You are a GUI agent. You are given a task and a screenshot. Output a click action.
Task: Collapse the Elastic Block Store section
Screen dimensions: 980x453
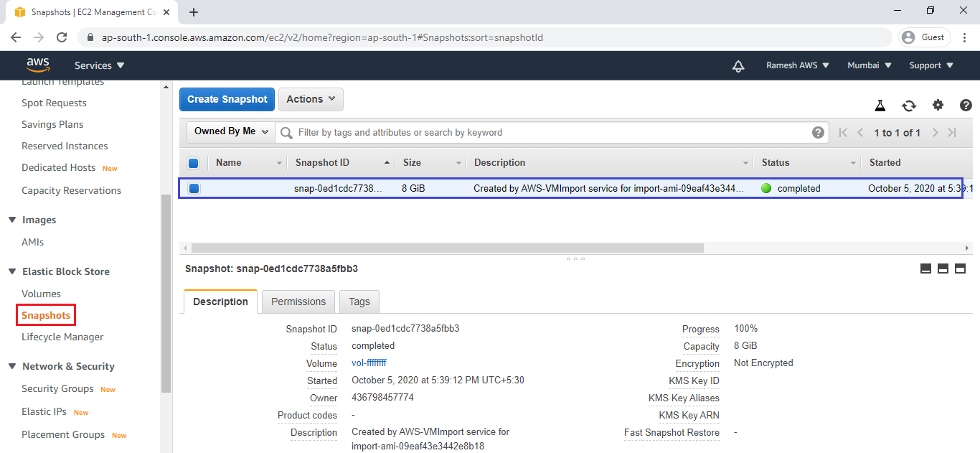click(x=12, y=271)
